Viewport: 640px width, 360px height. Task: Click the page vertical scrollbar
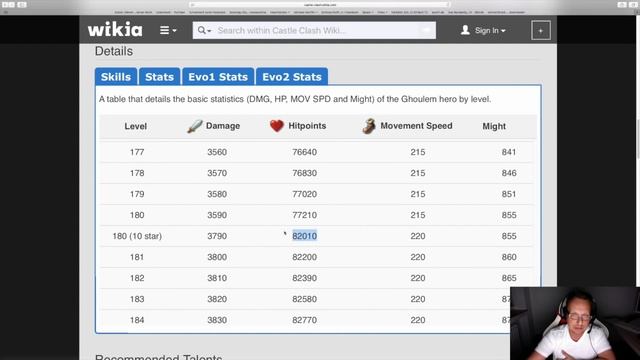tap(638, 139)
